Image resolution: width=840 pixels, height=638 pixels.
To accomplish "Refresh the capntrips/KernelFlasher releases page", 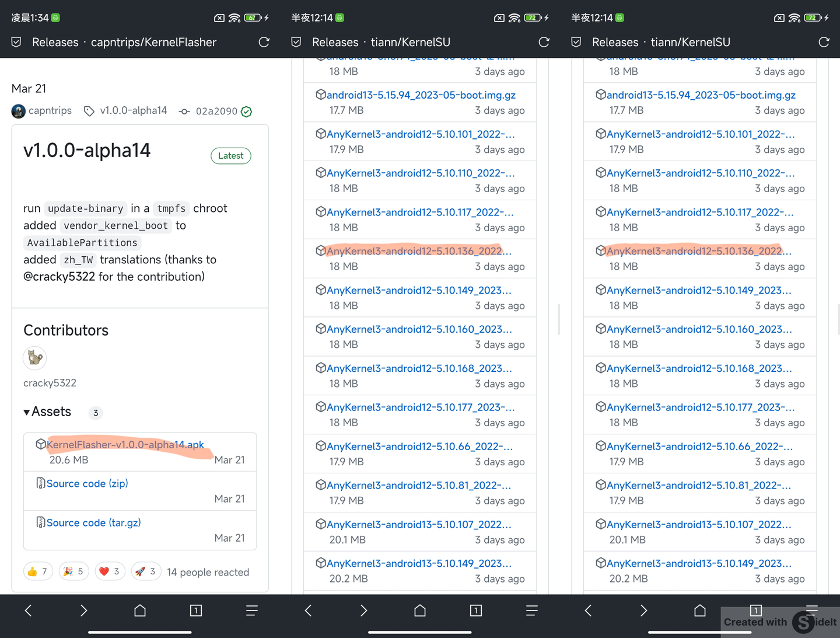I will 264,42.
